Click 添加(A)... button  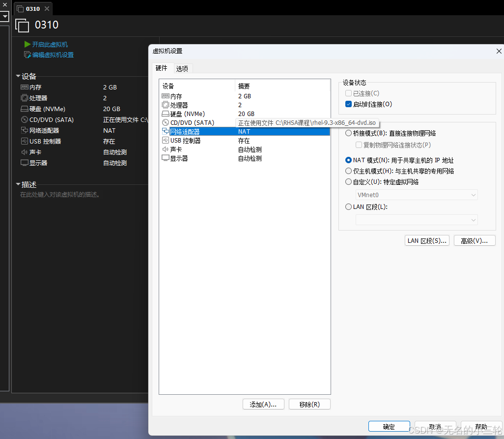pyautogui.click(x=263, y=404)
